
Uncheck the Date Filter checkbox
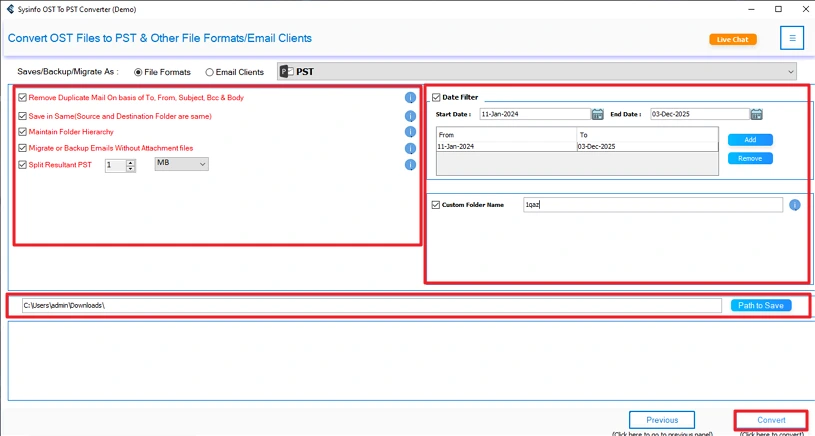[x=436, y=97]
